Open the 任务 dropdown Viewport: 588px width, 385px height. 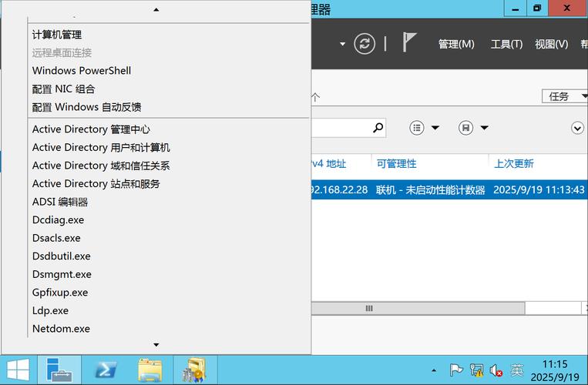565,96
